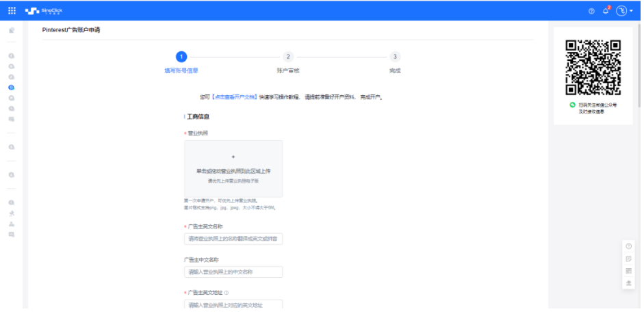Click the person-shaped sidebar icon
644x316 pixels.
(x=12, y=224)
